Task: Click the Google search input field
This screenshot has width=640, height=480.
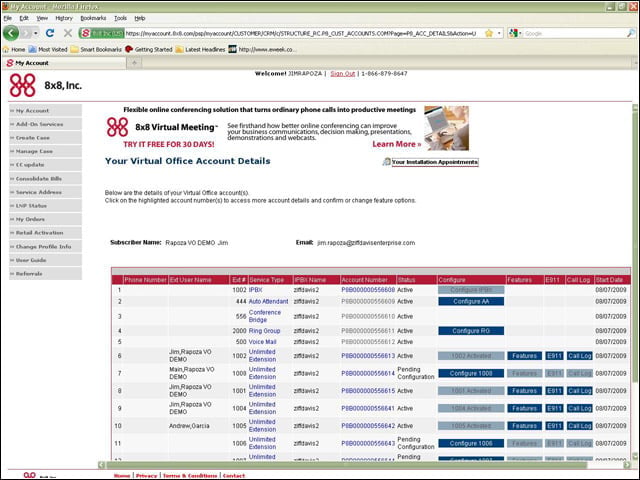Action: 575,33
